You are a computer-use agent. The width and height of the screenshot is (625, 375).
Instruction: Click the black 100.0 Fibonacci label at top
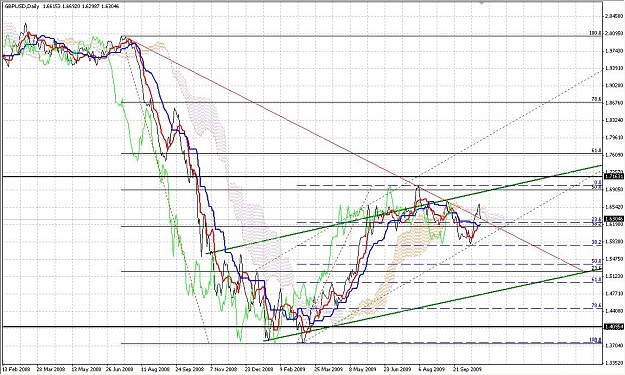click(x=595, y=33)
